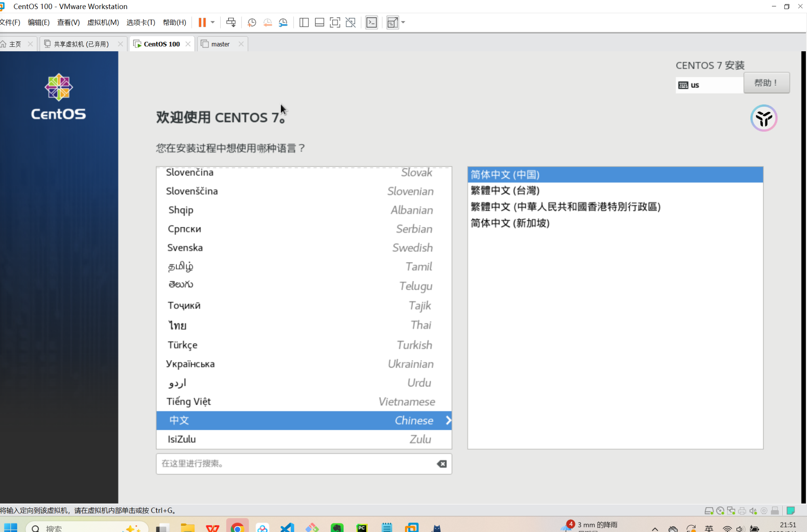Clear the language search field
807x532 pixels.
[x=442, y=464]
